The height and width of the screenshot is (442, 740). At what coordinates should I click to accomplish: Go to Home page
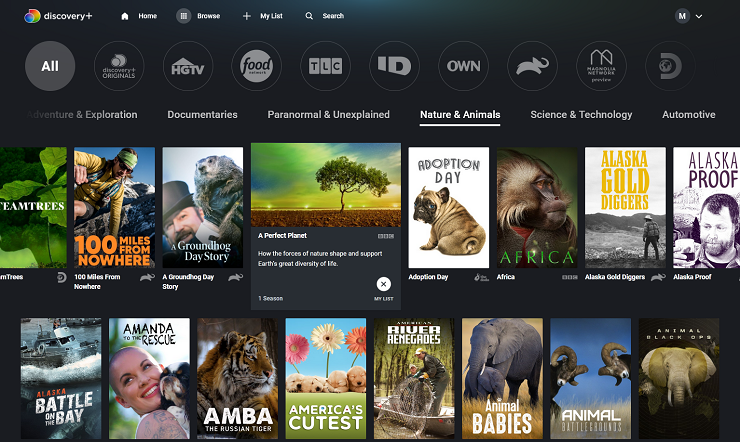click(x=138, y=16)
